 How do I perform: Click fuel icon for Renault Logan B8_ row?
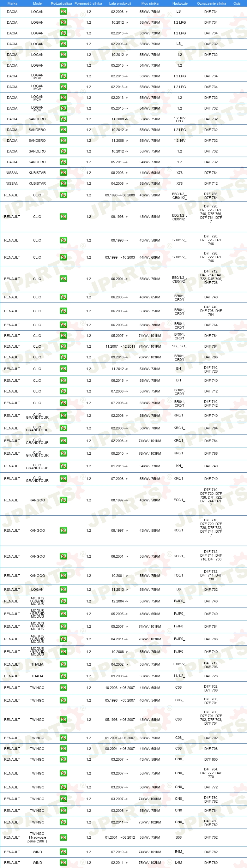pos(63,590)
